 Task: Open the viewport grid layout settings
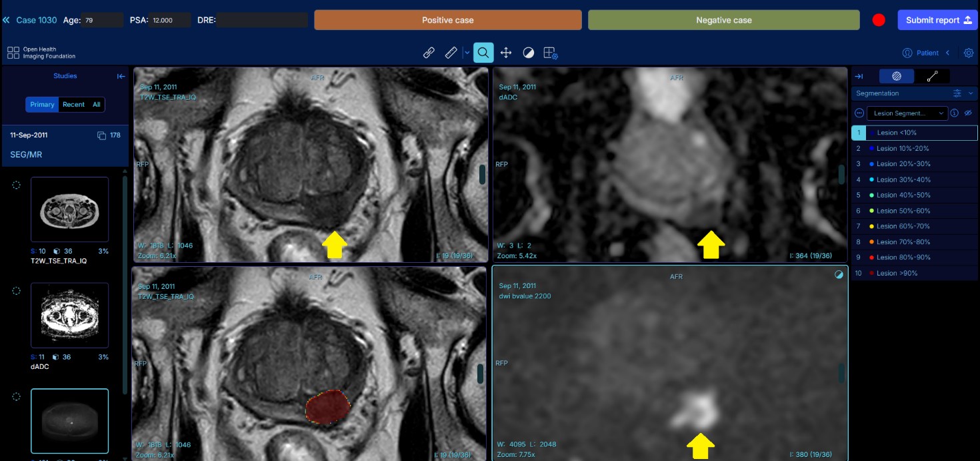coord(550,53)
